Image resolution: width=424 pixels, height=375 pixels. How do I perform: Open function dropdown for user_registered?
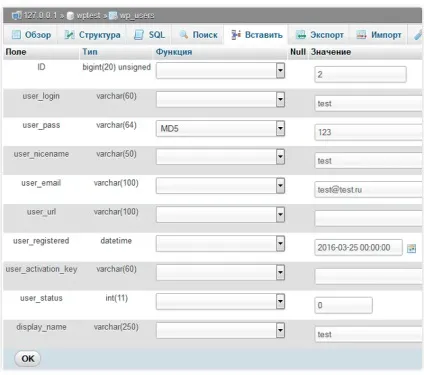tap(220, 244)
